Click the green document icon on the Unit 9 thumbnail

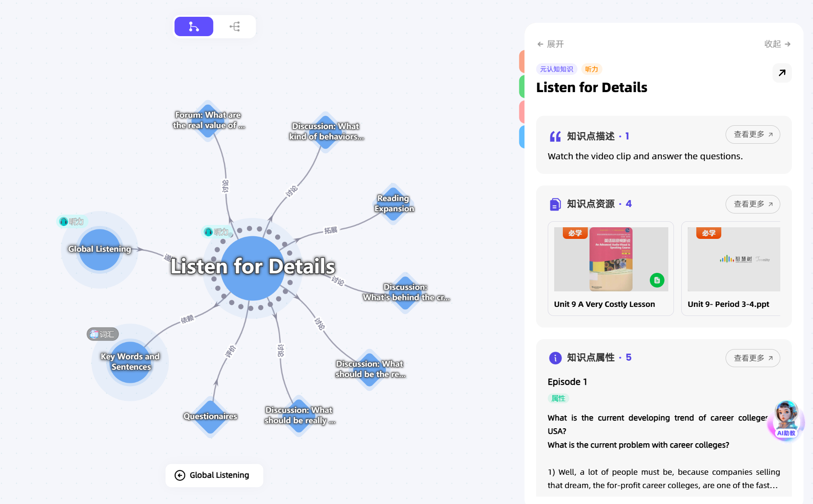[x=657, y=280]
